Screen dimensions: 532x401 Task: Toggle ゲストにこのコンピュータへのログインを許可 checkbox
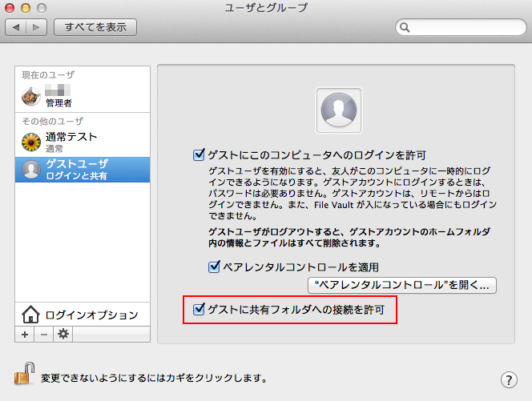point(199,155)
